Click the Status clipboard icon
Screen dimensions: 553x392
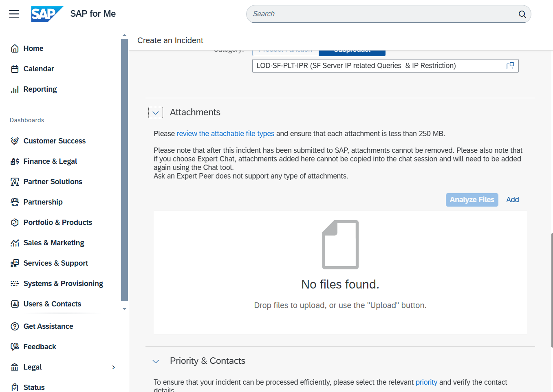tap(15, 388)
